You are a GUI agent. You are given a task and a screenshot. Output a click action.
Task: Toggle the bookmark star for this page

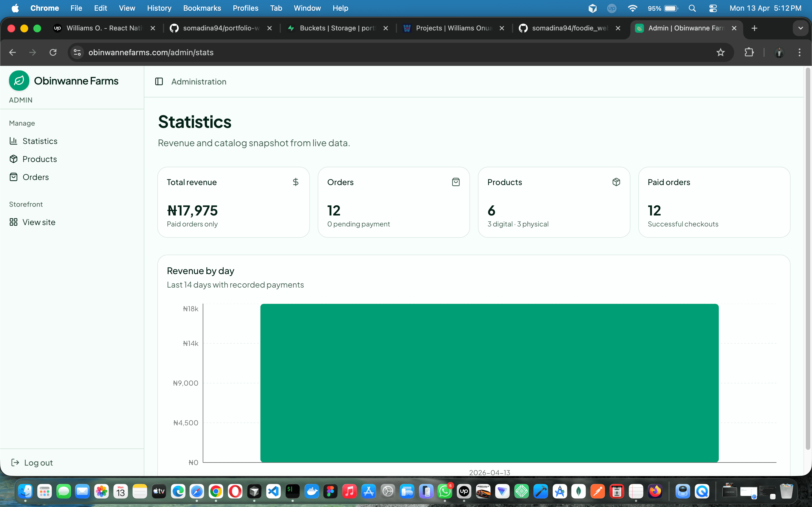coord(720,52)
